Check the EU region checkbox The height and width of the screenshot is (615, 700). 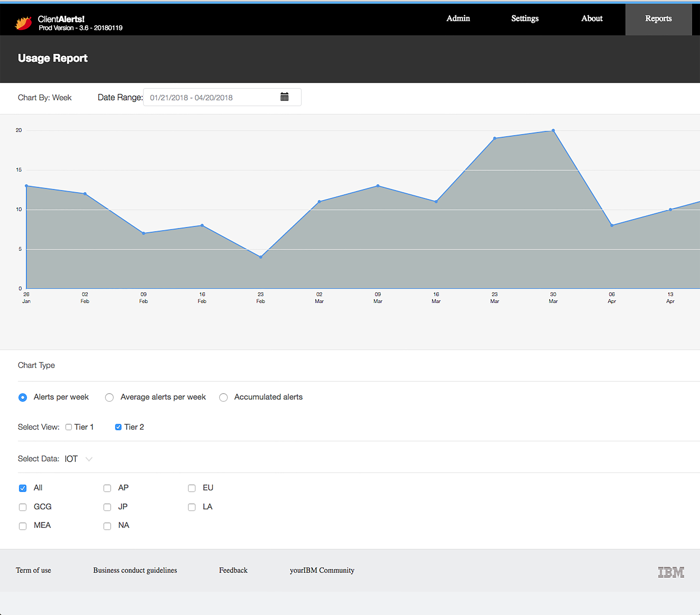192,488
